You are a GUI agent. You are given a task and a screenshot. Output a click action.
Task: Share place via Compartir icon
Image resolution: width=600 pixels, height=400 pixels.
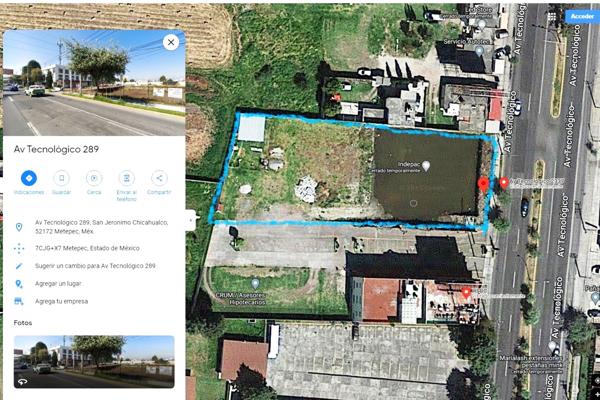(x=159, y=178)
